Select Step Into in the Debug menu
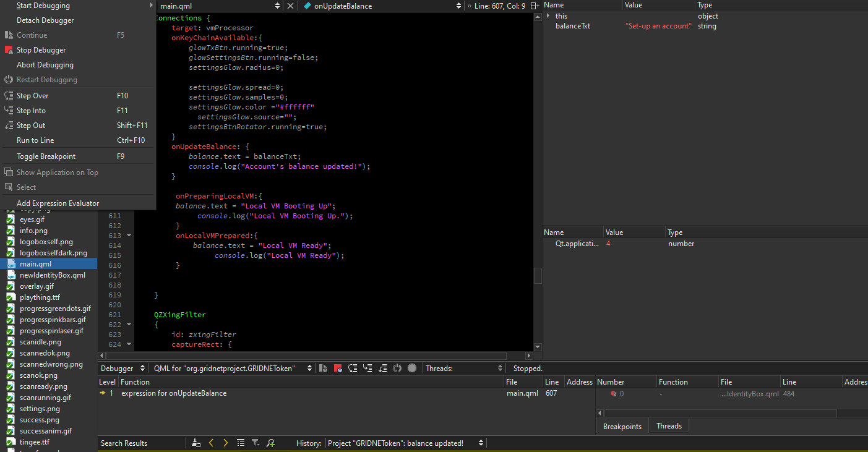The image size is (868, 452). pos(78,111)
